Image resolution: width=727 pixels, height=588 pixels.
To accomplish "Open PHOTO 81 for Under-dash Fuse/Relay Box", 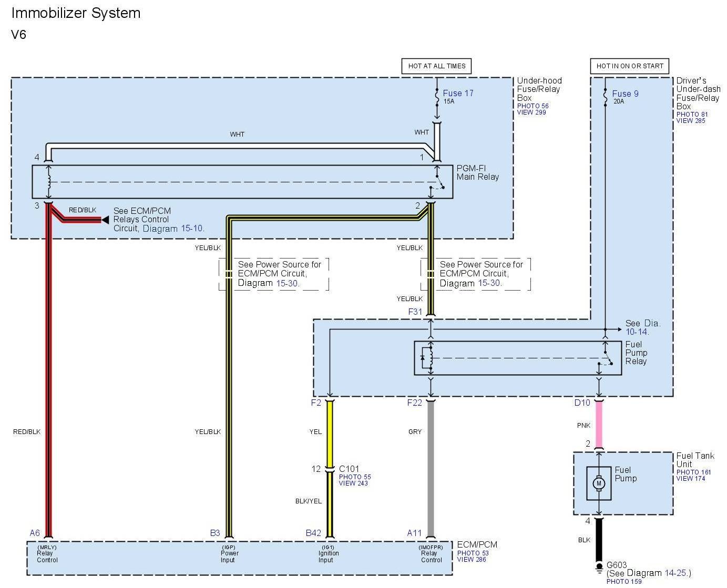I will click(x=692, y=115).
